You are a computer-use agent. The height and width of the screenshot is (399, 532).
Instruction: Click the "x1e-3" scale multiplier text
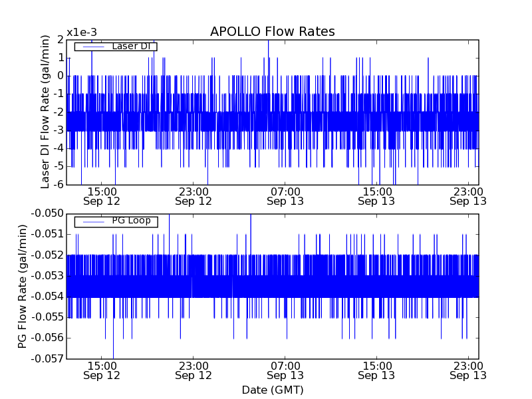[x=82, y=33]
